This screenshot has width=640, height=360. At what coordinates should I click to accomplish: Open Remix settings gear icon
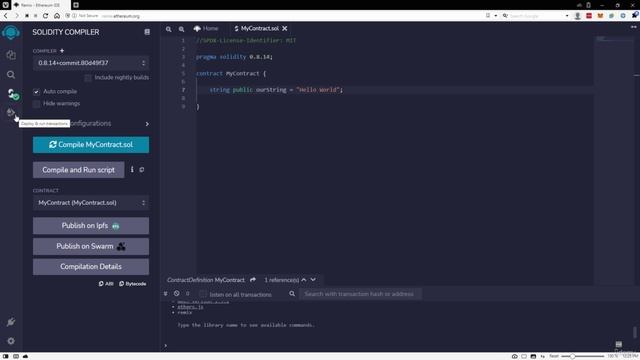(x=11, y=340)
